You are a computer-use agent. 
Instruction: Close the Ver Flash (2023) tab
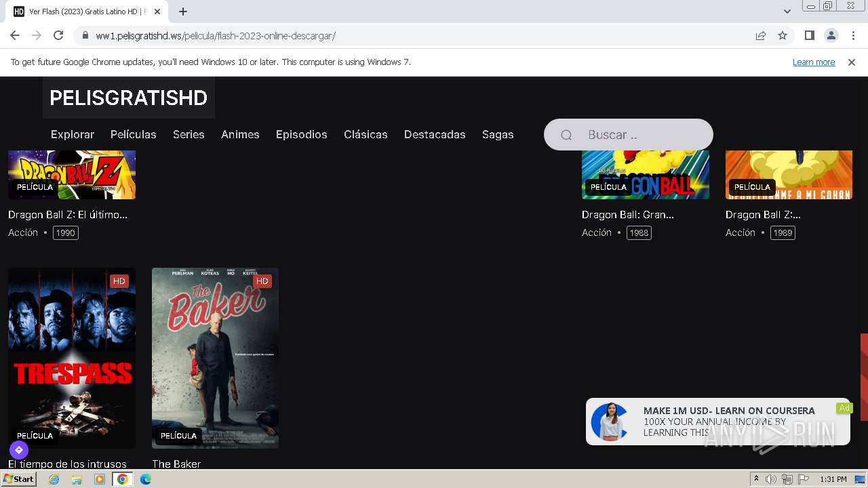(x=157, y=12)
